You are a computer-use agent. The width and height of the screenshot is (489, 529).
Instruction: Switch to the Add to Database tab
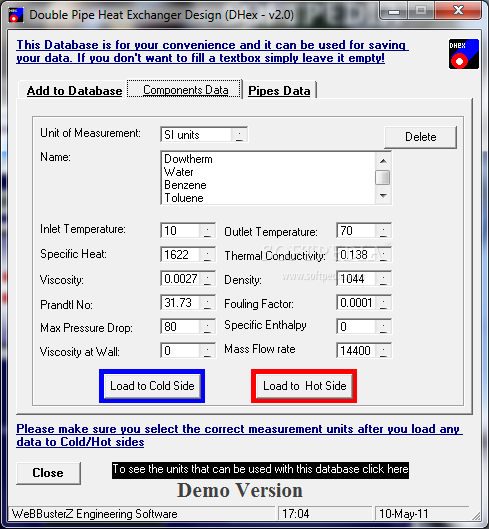(x=75, y=91)
